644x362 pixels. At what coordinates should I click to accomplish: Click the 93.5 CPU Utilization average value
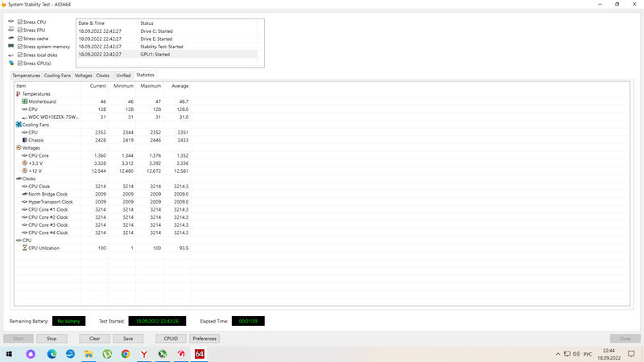(x=184, y=248)
